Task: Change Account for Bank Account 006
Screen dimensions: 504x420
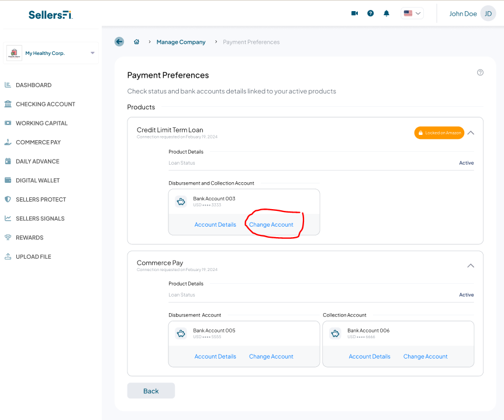Action: tap(425, 356)
